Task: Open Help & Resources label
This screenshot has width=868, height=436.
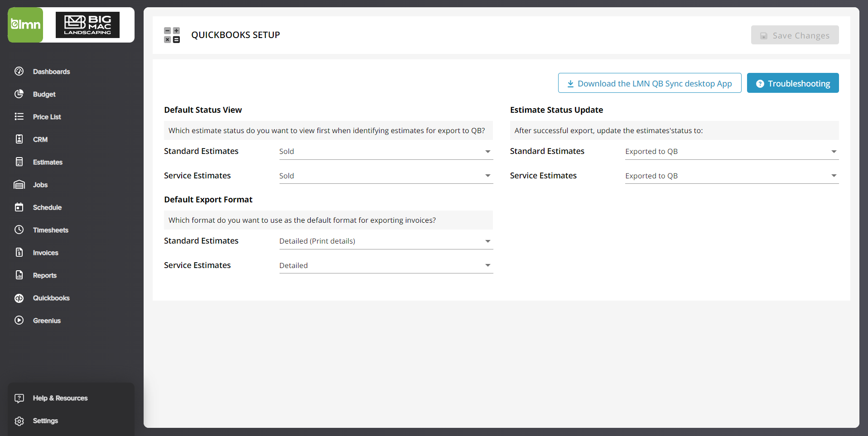Action: pyautogui.click(x=60, y=398)
